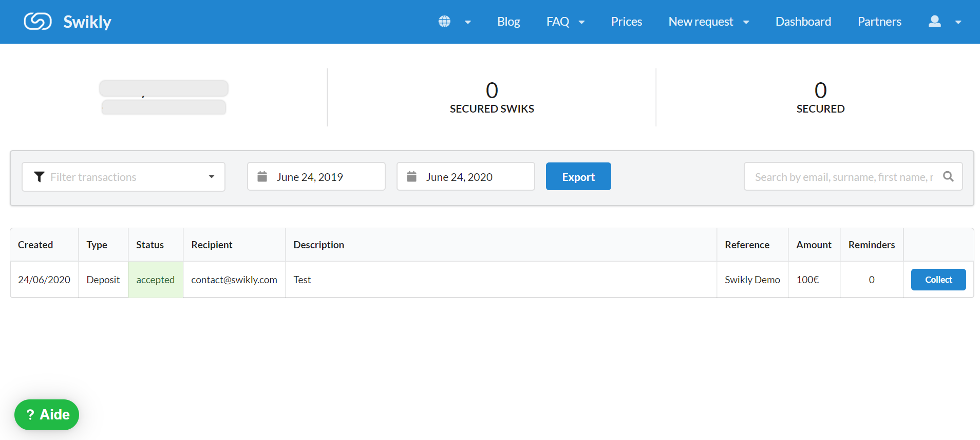Open the globe language selector

point(445,22)
